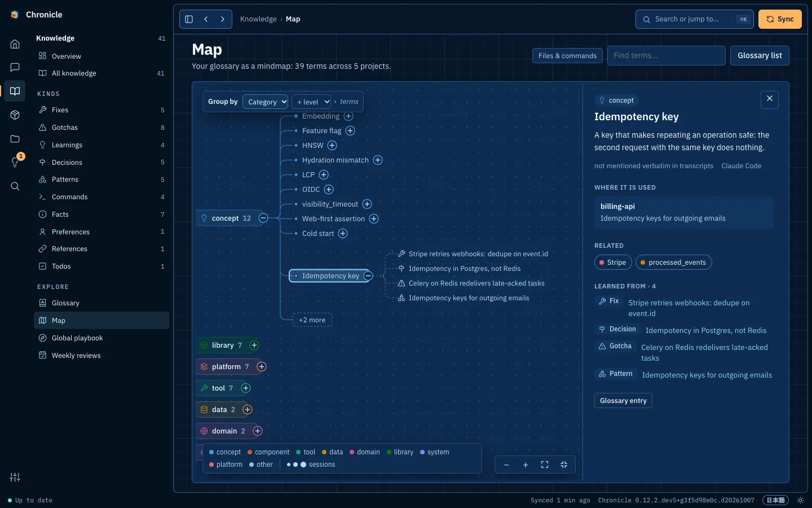The width and height of the screenshot is (812, 508).
Task: Go forward with the right chevron
Action: 223,19
